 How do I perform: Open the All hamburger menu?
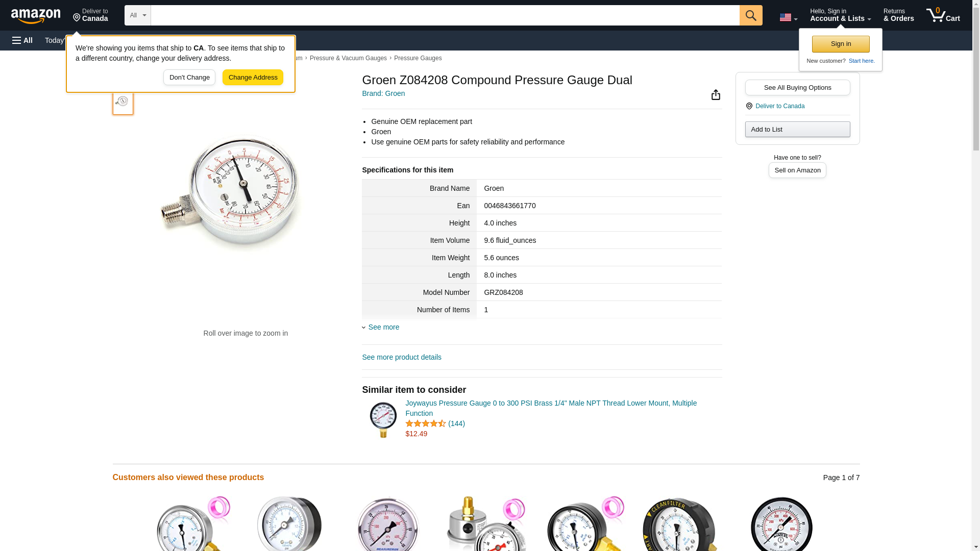(22, 40)
